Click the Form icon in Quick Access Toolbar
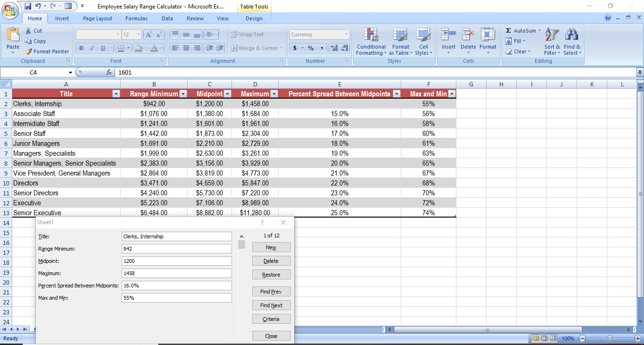This screenshot has width=644, height=345. point(68,6)
